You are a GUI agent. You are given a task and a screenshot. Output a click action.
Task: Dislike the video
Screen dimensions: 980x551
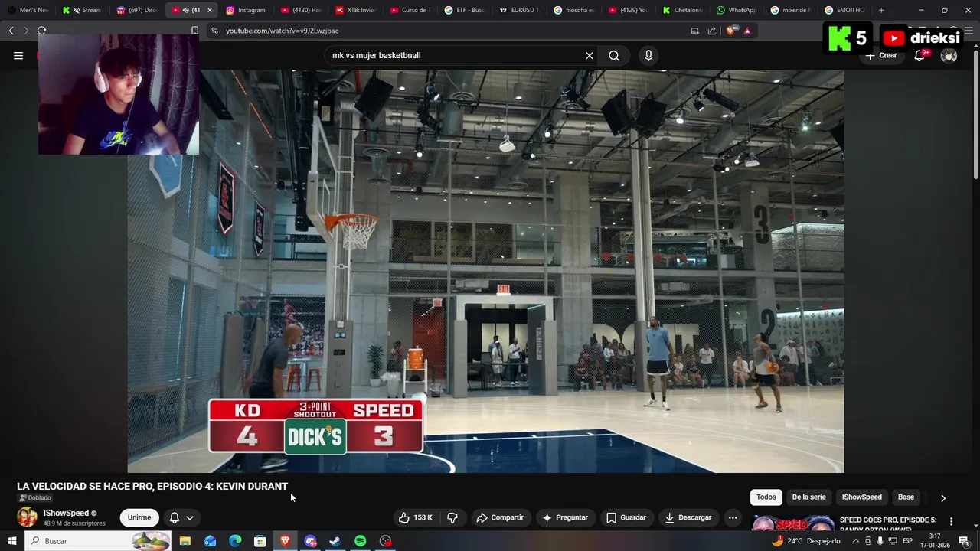(x=452, y=517)
